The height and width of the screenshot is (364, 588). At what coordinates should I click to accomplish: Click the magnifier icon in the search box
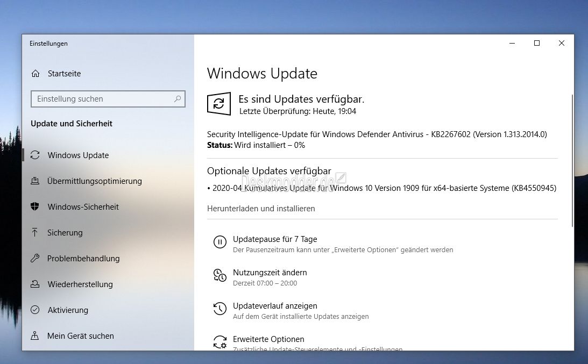(178, 99)
